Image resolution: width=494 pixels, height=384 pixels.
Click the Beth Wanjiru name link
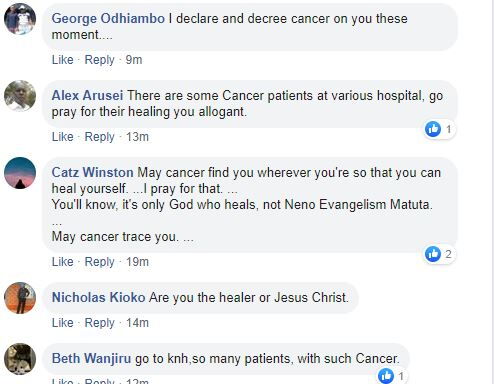click(91, 359)
